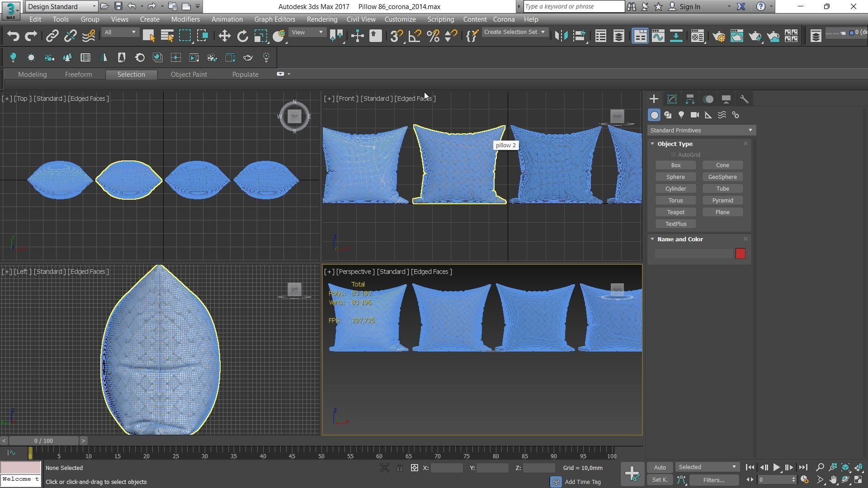Click the Align tool icon
868x488 pixels.
click(x=579, y=36)
